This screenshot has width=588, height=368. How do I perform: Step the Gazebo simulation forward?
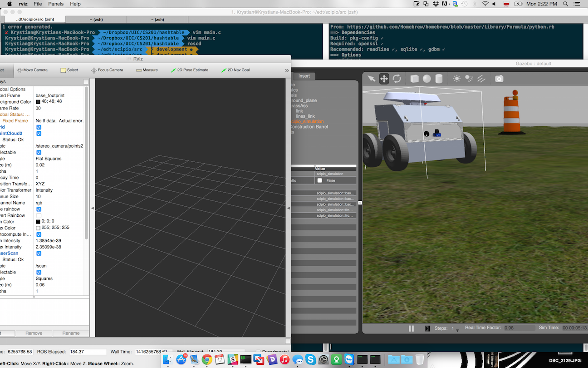pyautogui.click(x=427, y=328)
